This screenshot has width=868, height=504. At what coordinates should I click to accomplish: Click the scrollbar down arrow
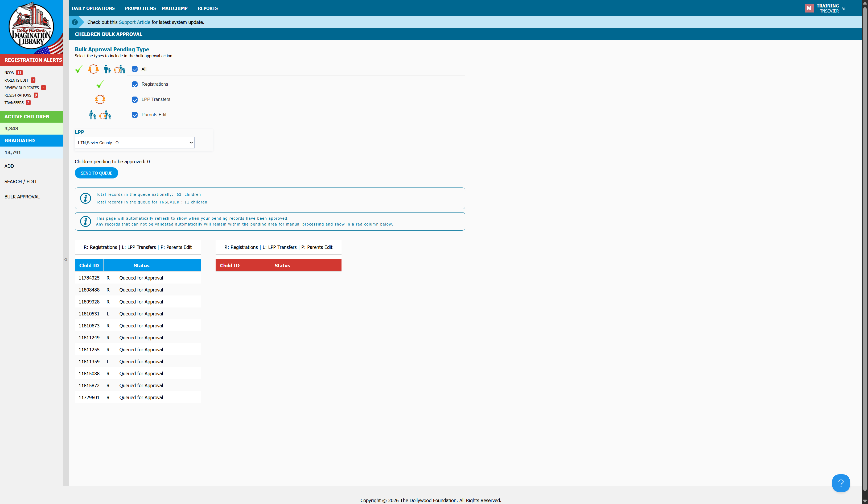click(865, 501)
